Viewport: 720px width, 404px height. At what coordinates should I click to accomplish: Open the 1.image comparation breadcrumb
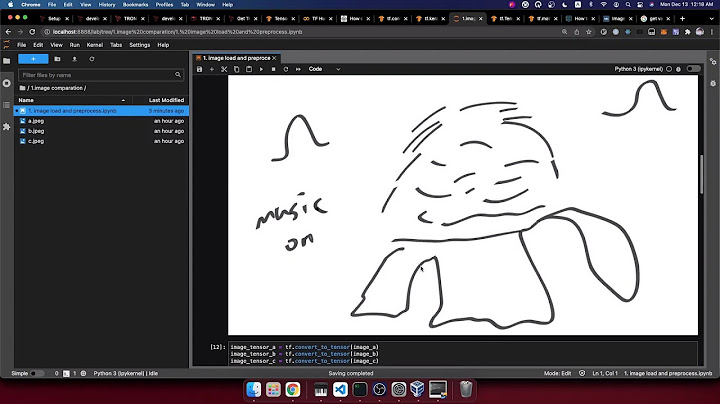(x=57, y=88)
